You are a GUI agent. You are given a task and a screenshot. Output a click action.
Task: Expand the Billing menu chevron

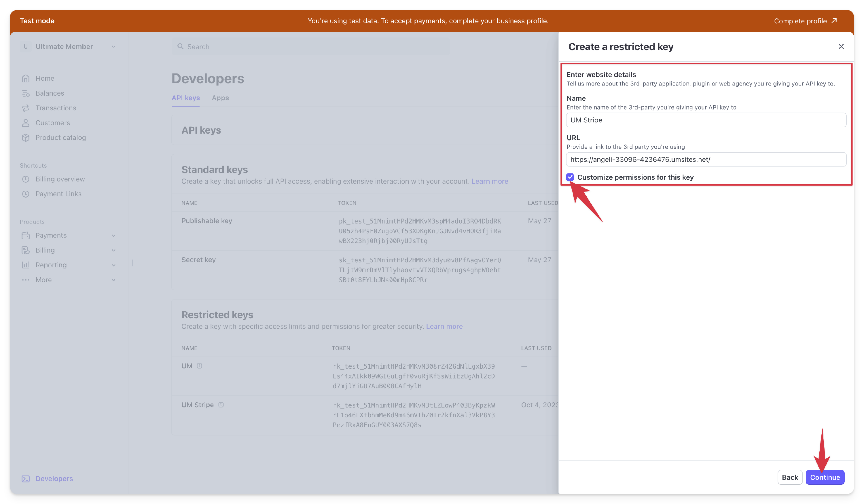(113, 250)
